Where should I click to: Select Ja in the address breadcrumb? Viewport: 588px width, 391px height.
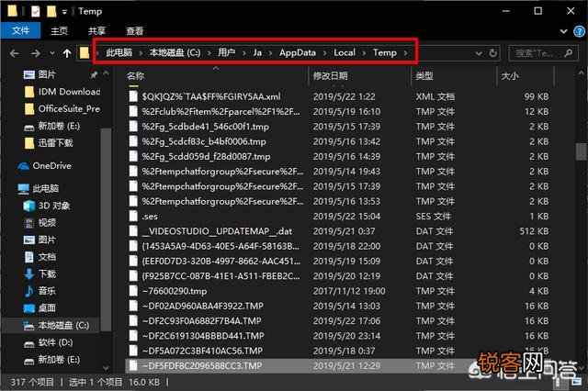[x=257, y=53]
